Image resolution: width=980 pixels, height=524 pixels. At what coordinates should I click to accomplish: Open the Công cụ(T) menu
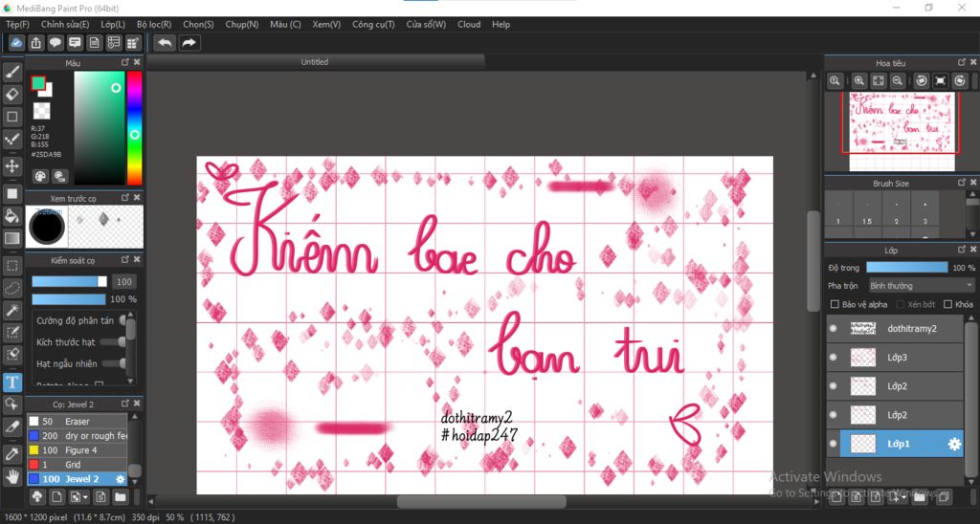click(374, 24)
